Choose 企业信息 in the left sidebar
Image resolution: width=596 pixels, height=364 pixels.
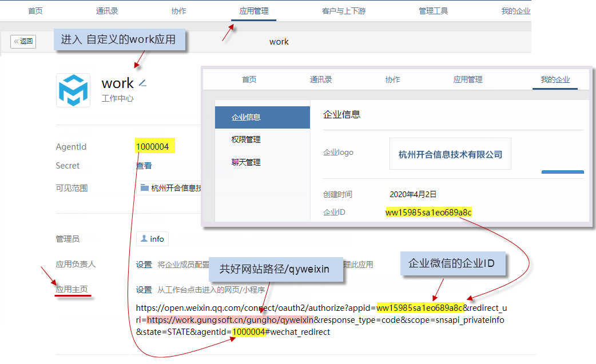tap(246, 117)
